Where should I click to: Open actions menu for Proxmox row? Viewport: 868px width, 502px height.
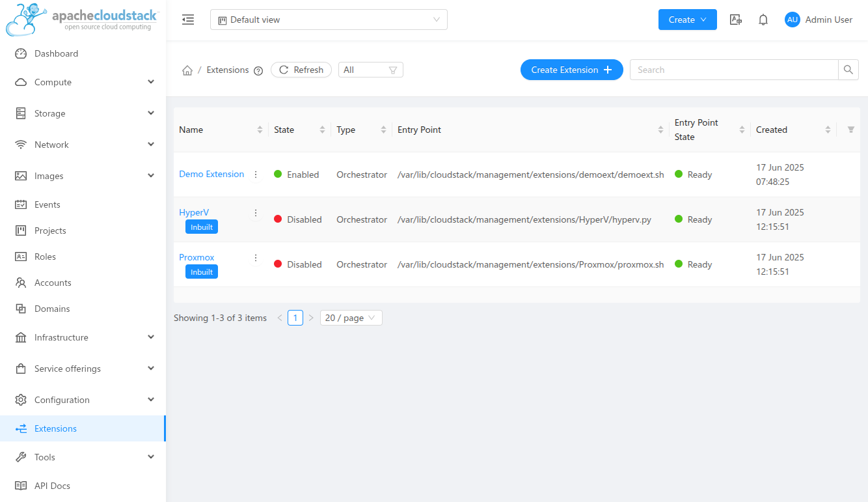256,258
